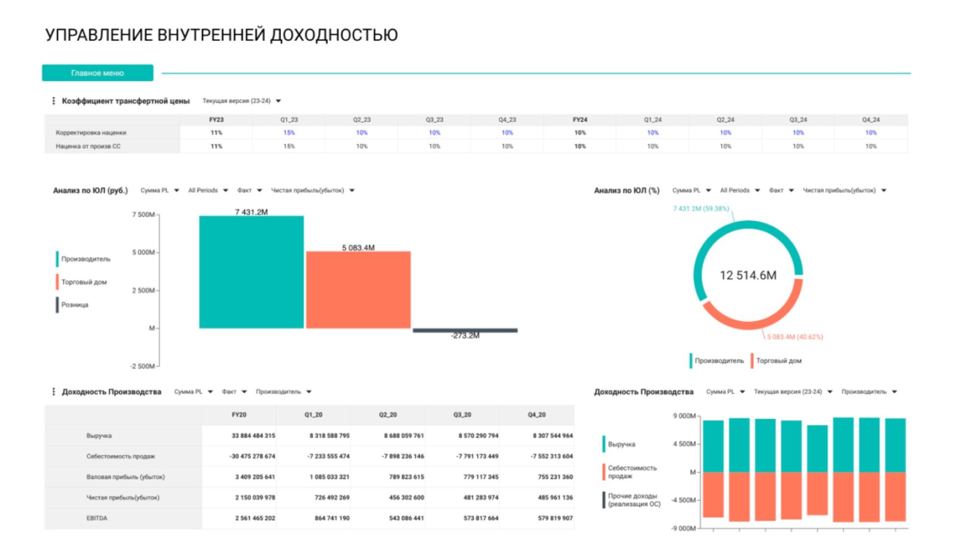
Task: Open the kebab menu beside Доходность Производства table
Action: (x=53, y=392)
